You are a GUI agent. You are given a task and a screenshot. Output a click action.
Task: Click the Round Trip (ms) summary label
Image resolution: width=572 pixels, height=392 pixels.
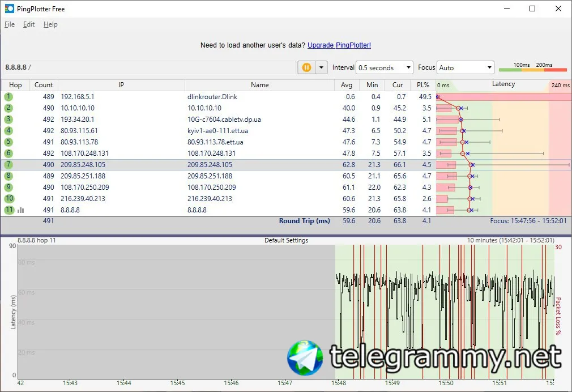(x=304, y=221)
